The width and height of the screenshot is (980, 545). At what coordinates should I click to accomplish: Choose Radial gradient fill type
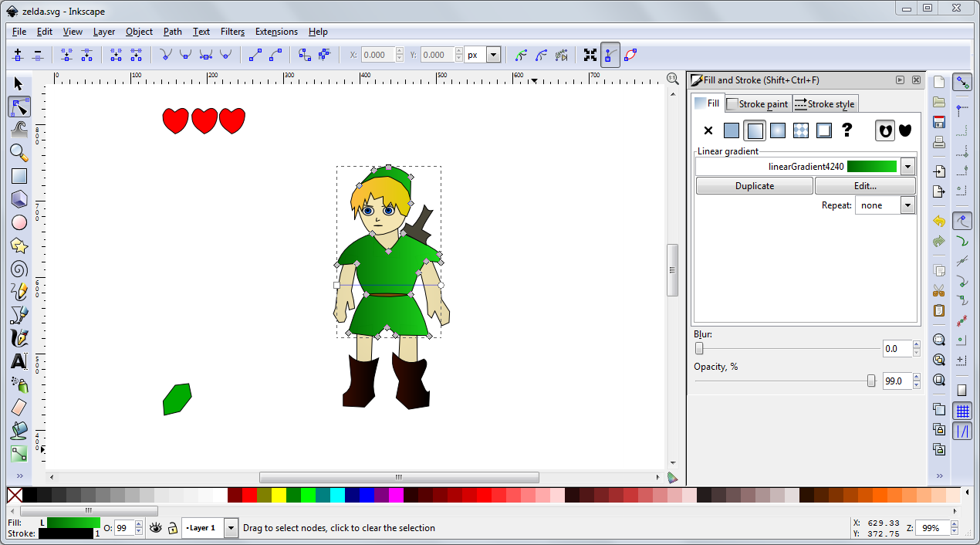[778, 130]
